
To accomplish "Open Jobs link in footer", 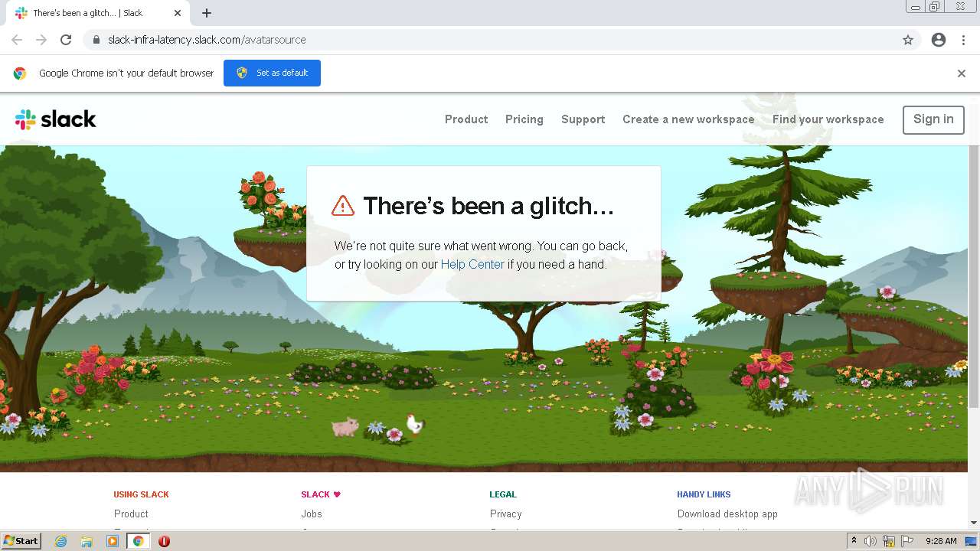I will tap(312, 514).
